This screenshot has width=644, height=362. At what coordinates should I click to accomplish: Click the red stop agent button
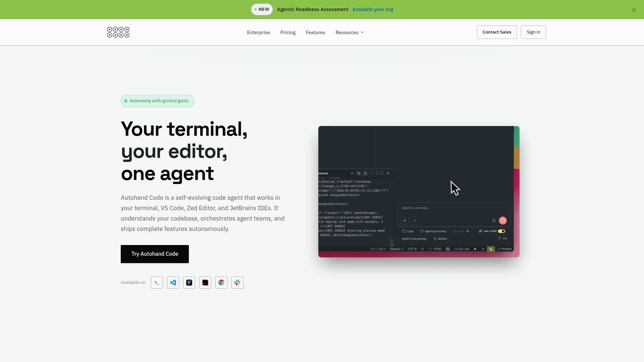click(x=502, y=221)
